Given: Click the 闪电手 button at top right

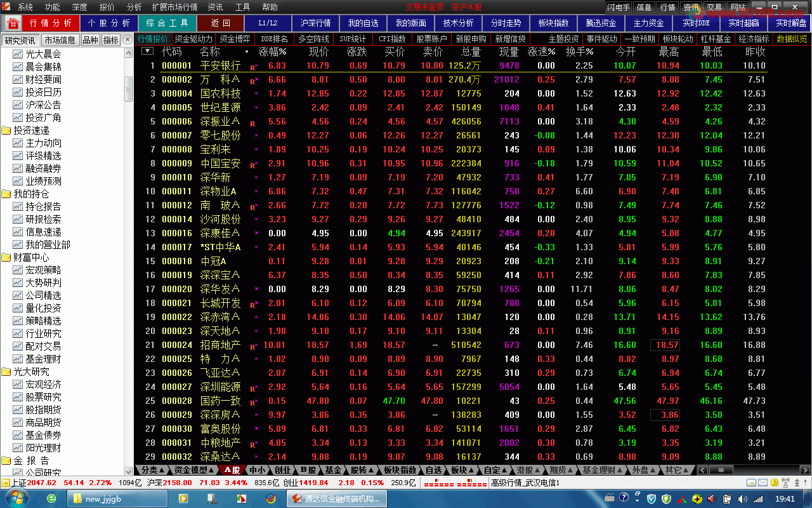Looking at the screenshot, I should click(619, 8).
